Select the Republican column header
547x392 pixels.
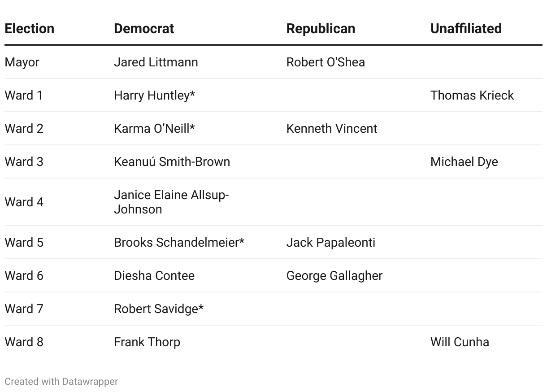pyautogui.click(x=321, y=29)
